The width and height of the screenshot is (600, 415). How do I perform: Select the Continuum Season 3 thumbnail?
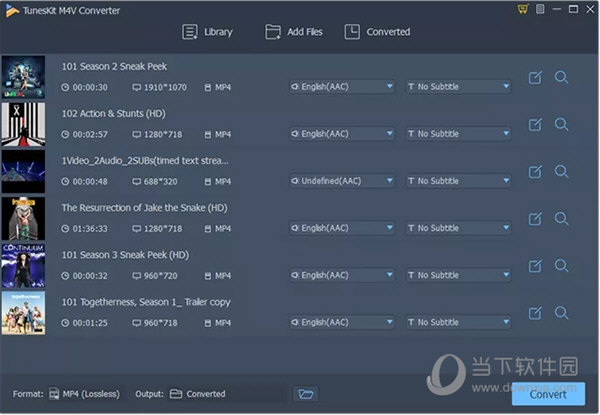(x=23, y=266)
